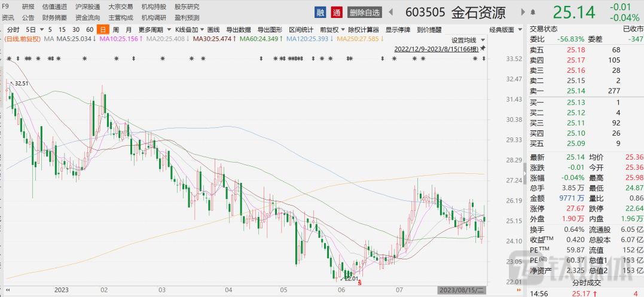Click the 2023/08/15 date marker on timeline
Image resolution: width=644 pixels, height=297 pixels.
coord(460,290)
